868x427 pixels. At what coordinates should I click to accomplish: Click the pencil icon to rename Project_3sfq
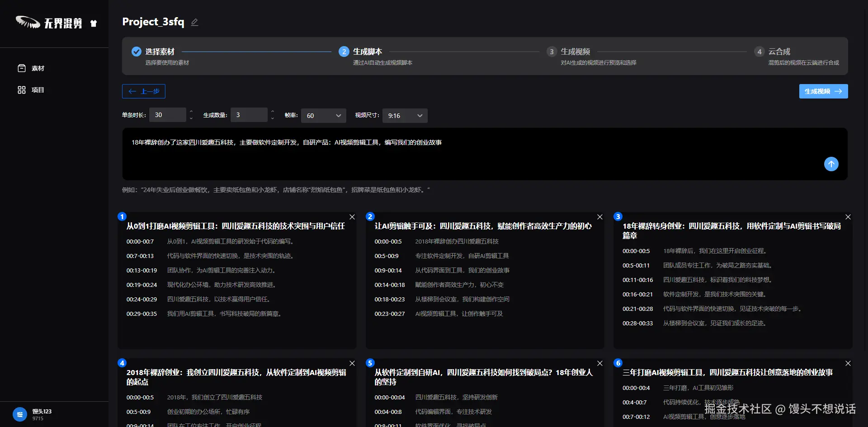(x=194, y=22)
